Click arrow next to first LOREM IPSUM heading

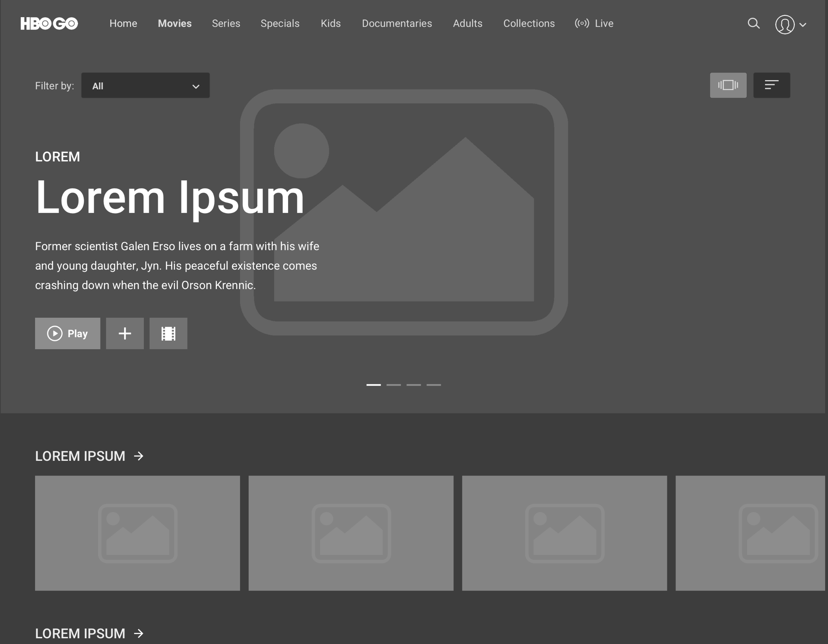[139, 456]
